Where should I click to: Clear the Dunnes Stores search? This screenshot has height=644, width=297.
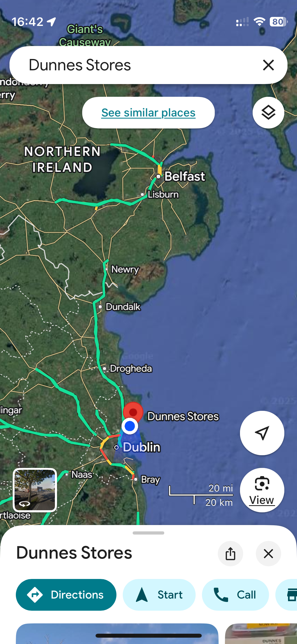pyautogui.click(x=268, y=65)
